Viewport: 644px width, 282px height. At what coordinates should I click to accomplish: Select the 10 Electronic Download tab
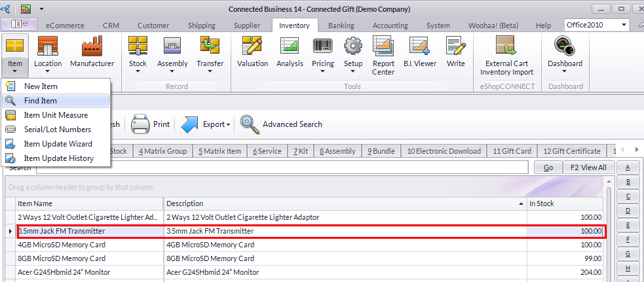click(x=444, y=151)
